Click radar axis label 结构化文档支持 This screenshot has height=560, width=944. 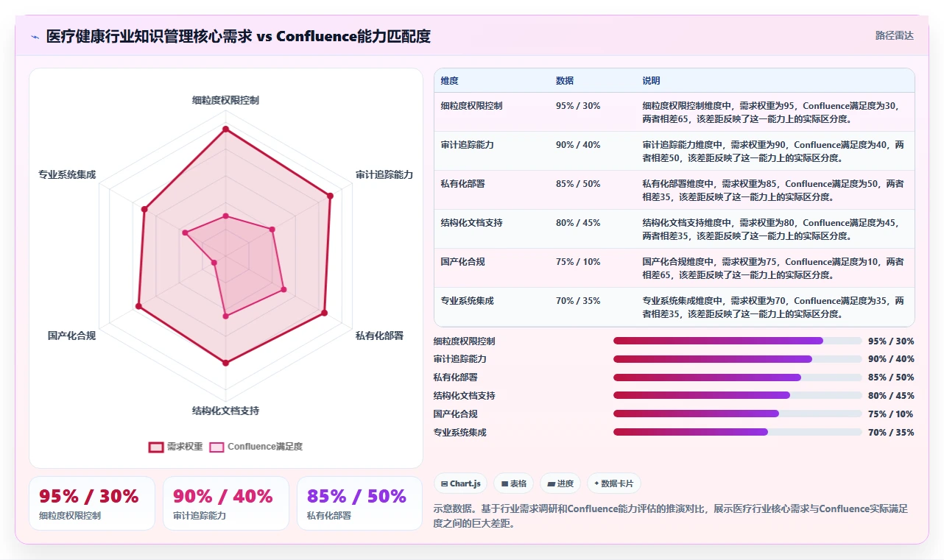225,411
